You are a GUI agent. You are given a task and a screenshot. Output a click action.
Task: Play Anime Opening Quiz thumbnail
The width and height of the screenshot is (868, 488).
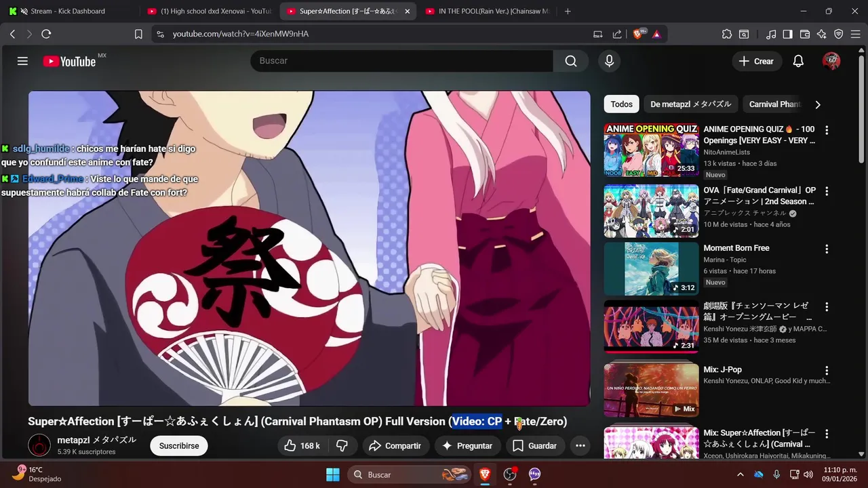pyautogui.click(x=651, y=150)
